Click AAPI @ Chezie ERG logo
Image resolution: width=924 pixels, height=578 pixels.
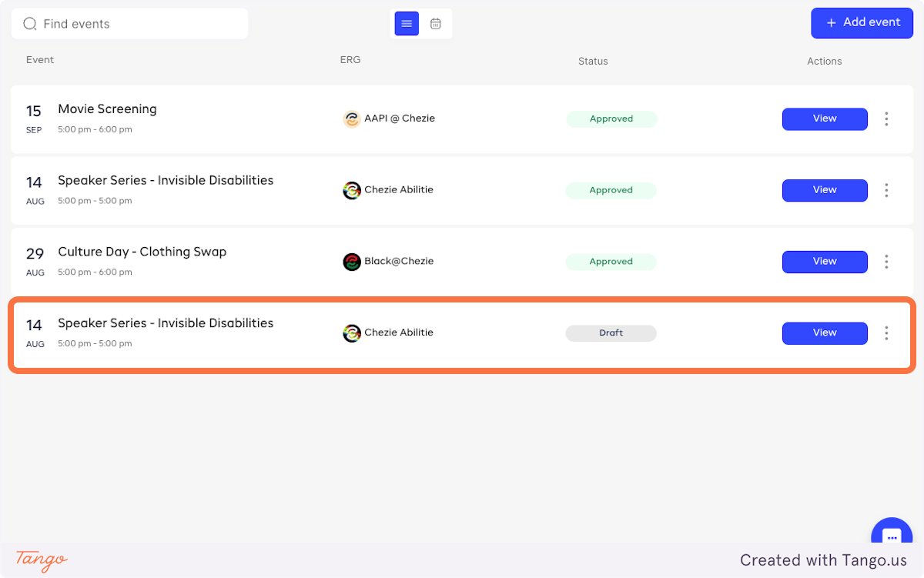(351, 119)
